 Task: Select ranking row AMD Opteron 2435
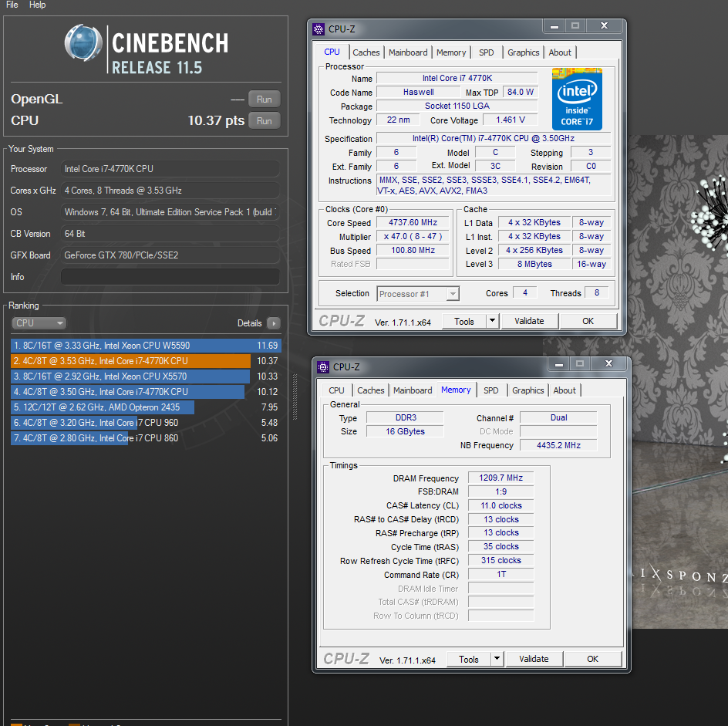pos(146,407)
